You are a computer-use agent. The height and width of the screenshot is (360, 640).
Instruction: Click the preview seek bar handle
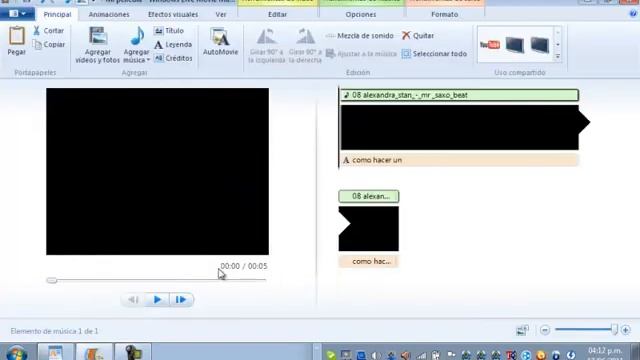tap(52, 280)
